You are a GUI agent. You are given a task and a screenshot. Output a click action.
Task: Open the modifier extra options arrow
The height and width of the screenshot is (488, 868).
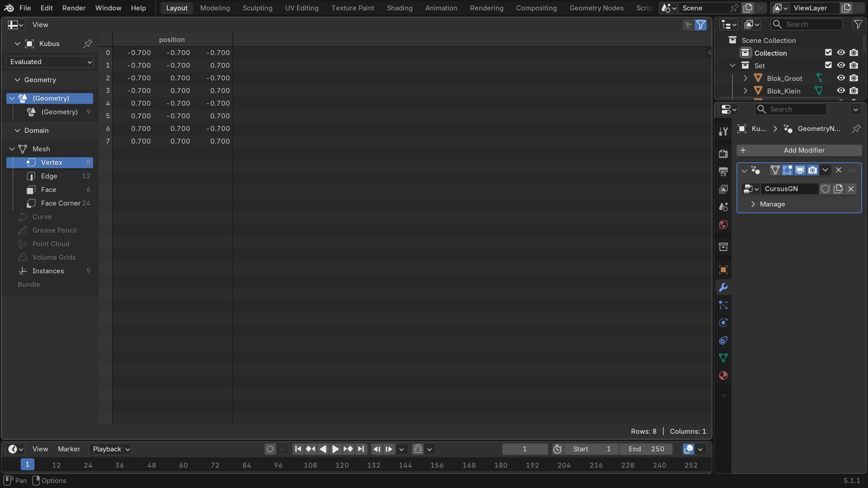point(825,170)
